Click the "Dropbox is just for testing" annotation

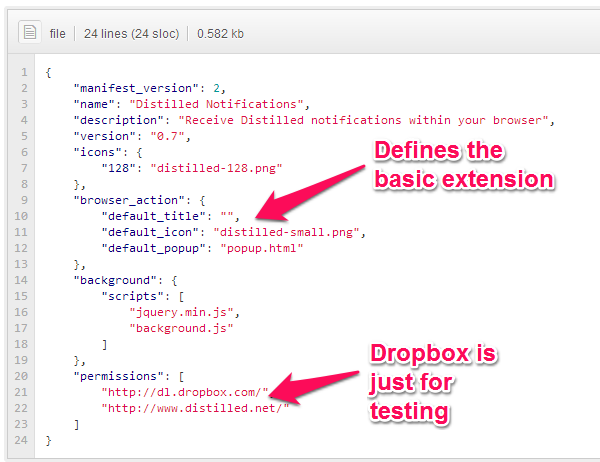coord(436,382)
